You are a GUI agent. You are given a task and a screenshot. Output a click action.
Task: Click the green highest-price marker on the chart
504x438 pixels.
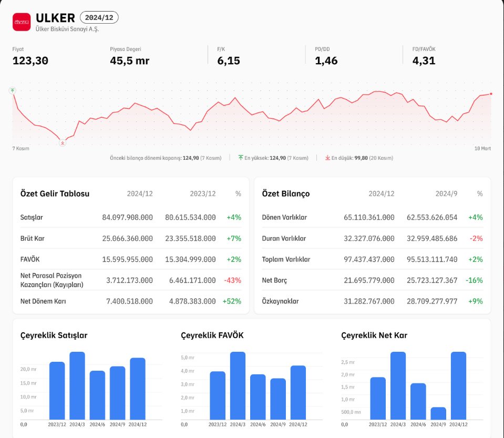pyautogui.click(x=13, y=90)
